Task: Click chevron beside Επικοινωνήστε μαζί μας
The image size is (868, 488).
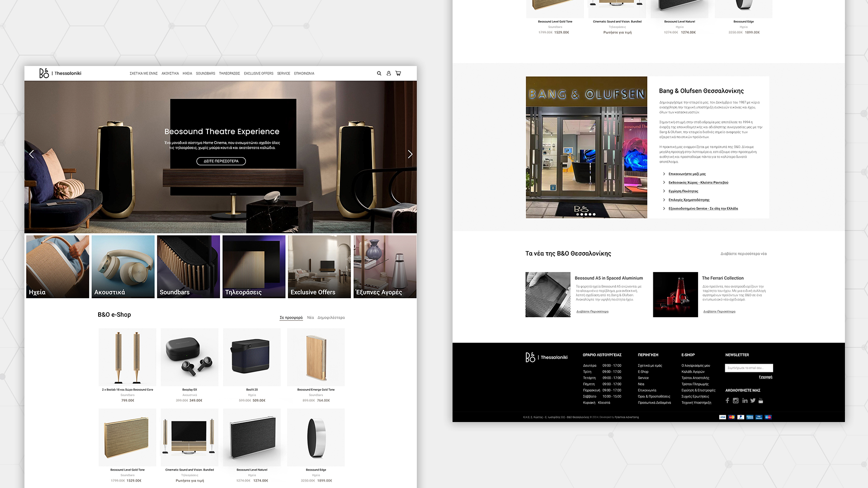Action: 664,174
